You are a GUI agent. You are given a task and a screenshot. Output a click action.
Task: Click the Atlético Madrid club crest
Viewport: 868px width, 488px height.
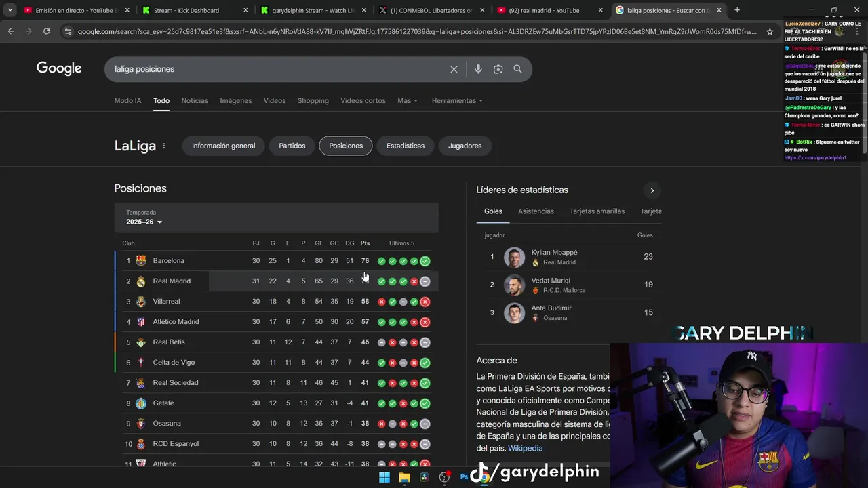tap(141, 321)
